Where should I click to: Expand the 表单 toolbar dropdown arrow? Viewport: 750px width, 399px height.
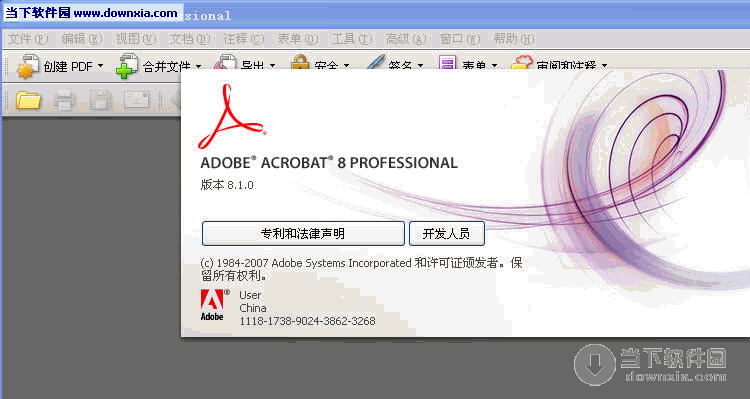pos(495,66)
